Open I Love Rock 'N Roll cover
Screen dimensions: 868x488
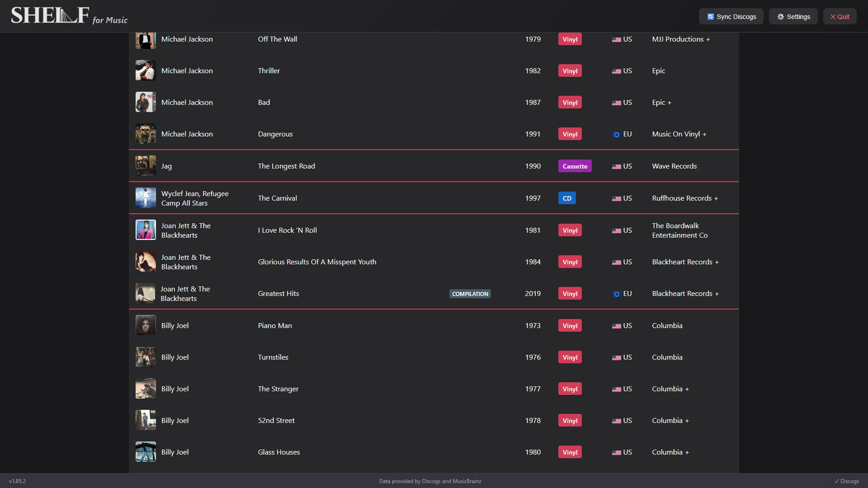coord(146,230)
